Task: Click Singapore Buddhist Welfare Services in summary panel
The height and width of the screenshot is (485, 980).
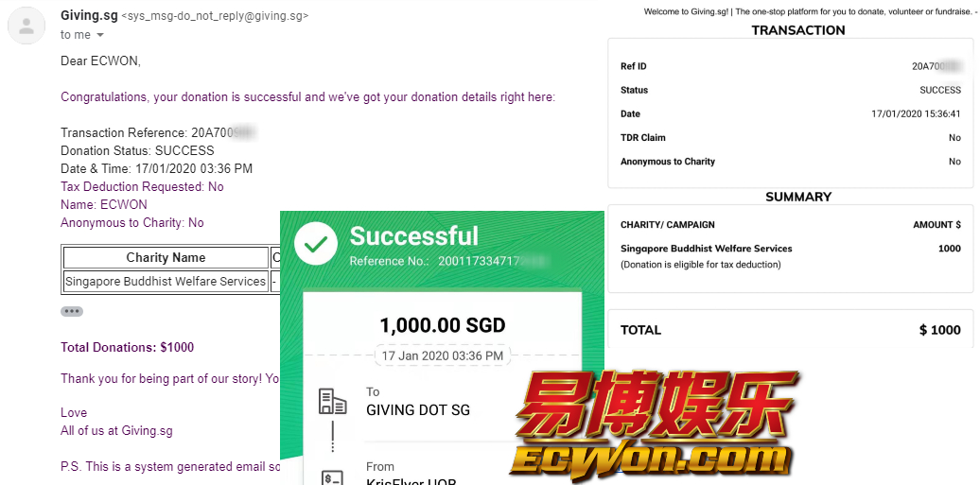Action: [707, 249]
